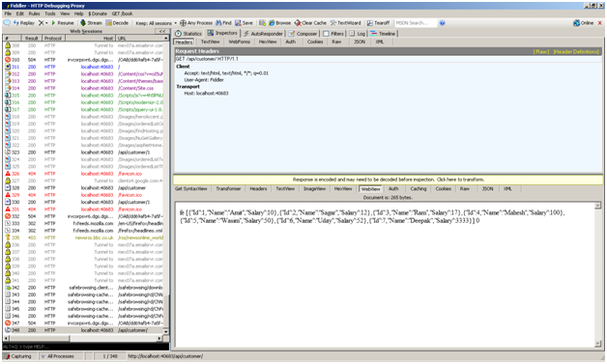Click the blue help icon beside MSDN search

(442, 23)
